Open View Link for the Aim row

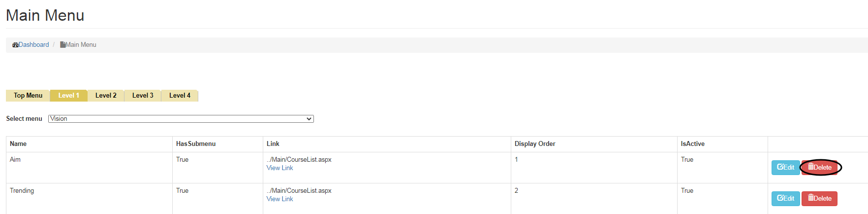(x=279, y=168)
